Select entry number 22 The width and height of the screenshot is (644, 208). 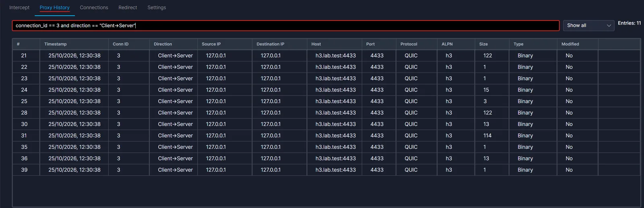point(326,67)
